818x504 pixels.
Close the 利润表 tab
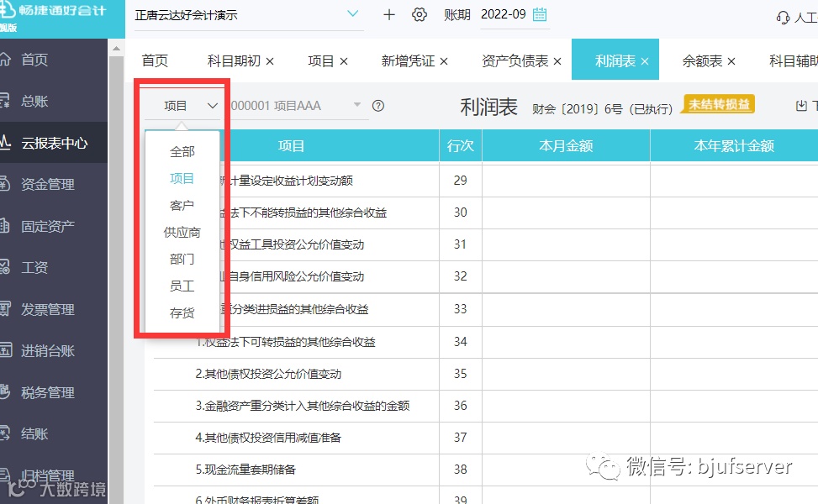click(x=645, y=61)
